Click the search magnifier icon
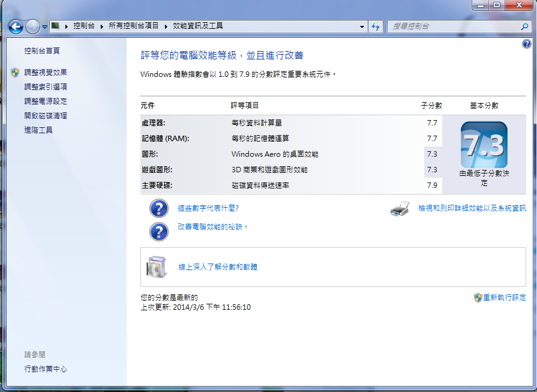This screenshot has height=392, width=537. (524, 26)
